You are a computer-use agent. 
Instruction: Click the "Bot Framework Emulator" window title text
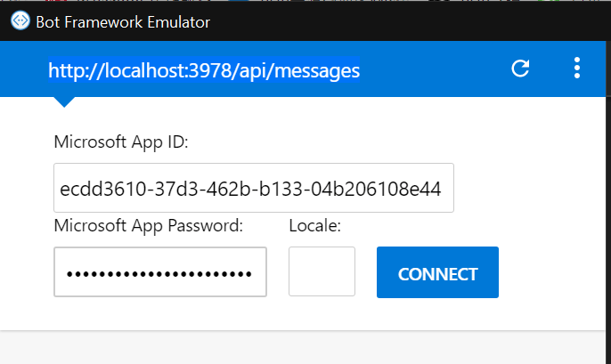[x=123, y=22]
